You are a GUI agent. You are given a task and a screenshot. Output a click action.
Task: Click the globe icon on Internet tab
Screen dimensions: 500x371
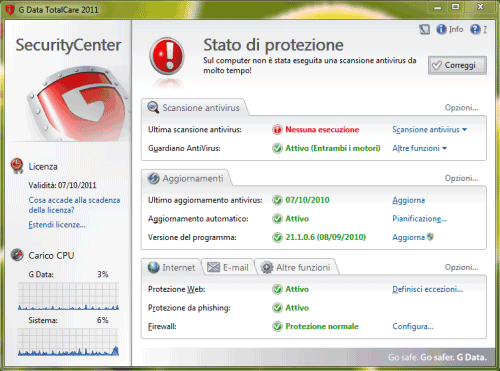pos(153,267)
